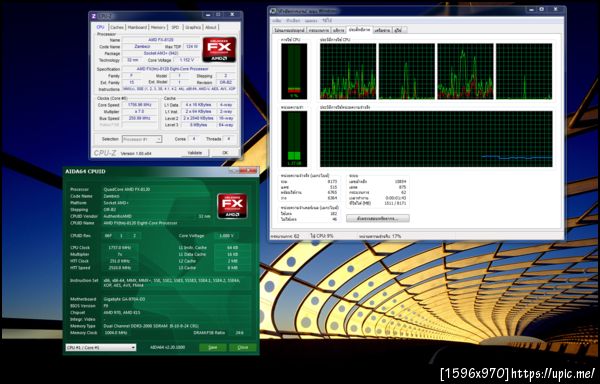The image size is (600, 384).
Task: Click the Bus Speed value in CPU-Z
Action: coord(139,118)
